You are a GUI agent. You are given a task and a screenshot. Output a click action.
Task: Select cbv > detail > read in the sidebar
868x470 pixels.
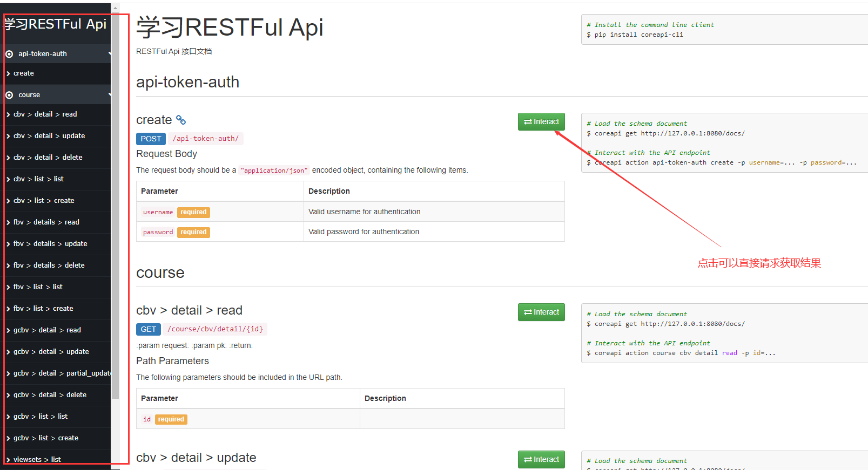pyautogui.click(x=45, y=114)
